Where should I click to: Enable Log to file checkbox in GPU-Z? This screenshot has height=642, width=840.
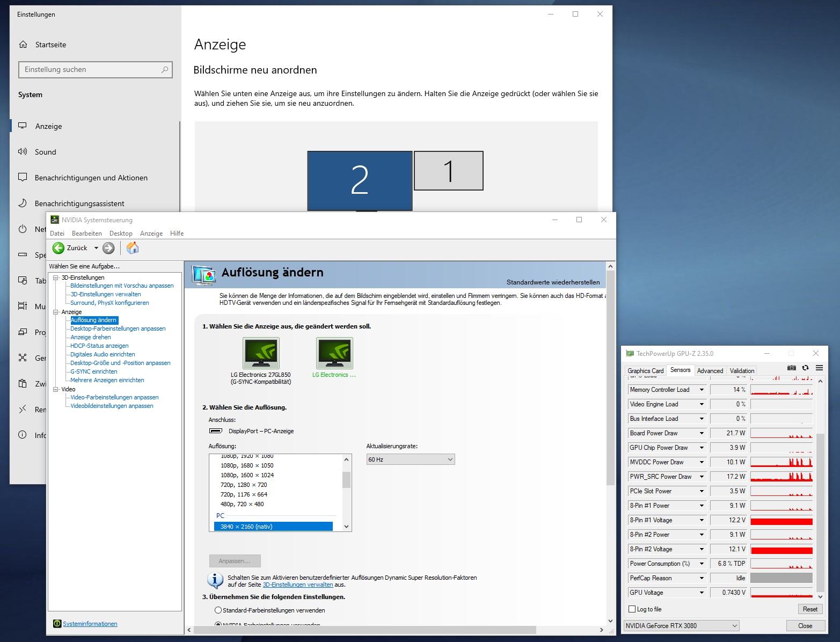632,609
